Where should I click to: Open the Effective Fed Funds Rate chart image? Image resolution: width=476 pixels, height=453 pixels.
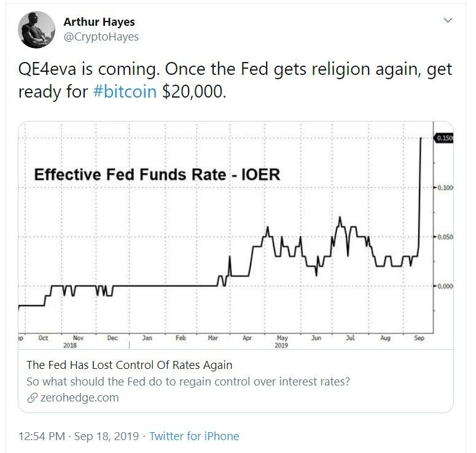tap(236, 235)
